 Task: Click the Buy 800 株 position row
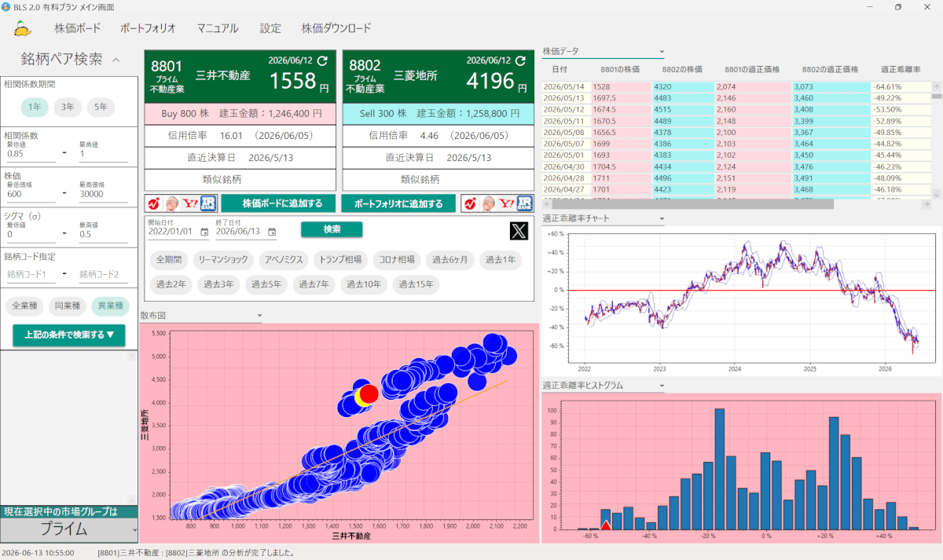pyautogui.click(x=240, y=113)
